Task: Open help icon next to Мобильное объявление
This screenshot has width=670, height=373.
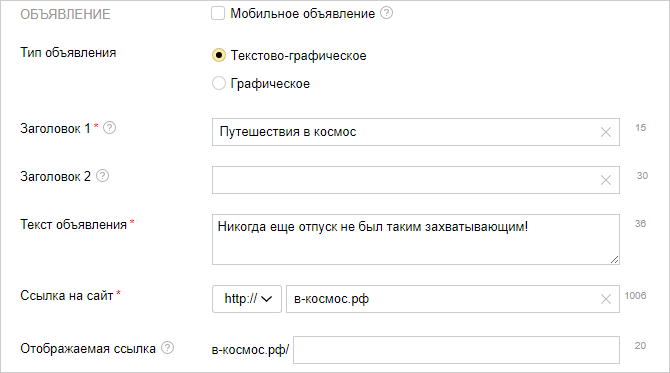Action: (x=386, y=13)
